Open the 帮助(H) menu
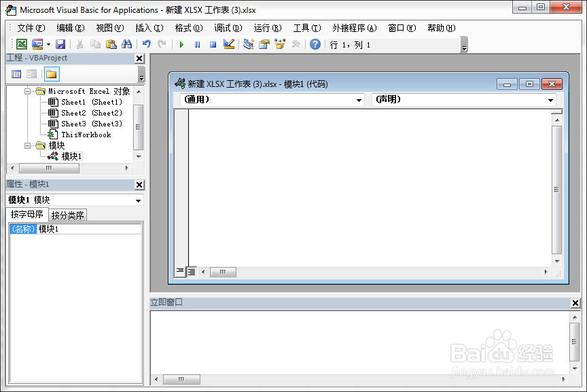Screen dimensions: 587x392 [442, 28]
